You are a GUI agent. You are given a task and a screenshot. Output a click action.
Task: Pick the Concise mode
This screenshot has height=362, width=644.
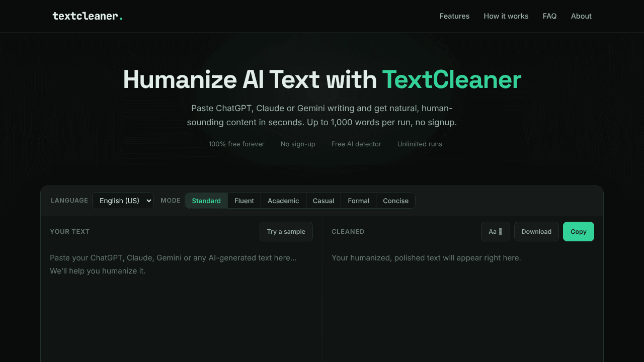[395, 201]
